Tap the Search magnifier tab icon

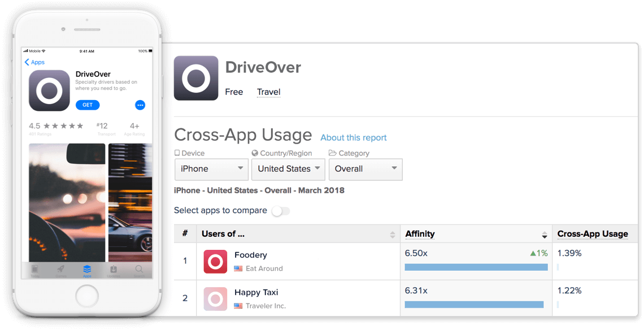click(139, 270)
